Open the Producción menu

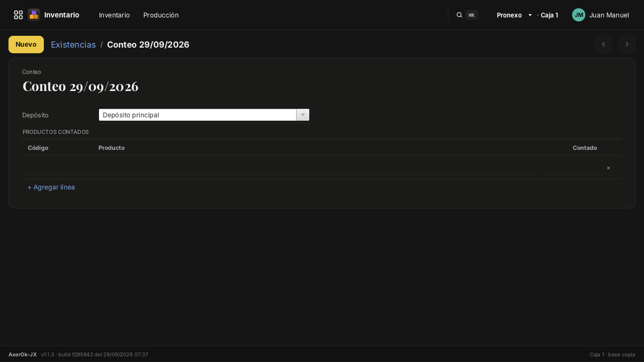click(x=161, y=15)
